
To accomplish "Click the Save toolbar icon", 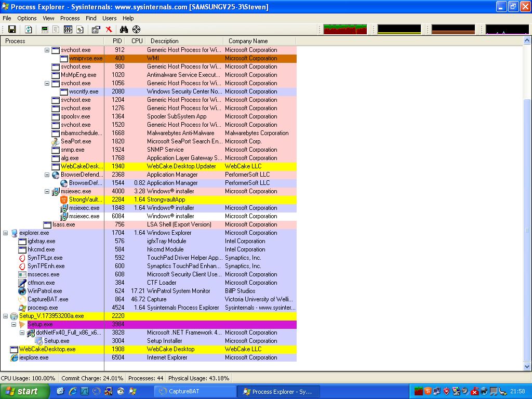I will 12,30.
